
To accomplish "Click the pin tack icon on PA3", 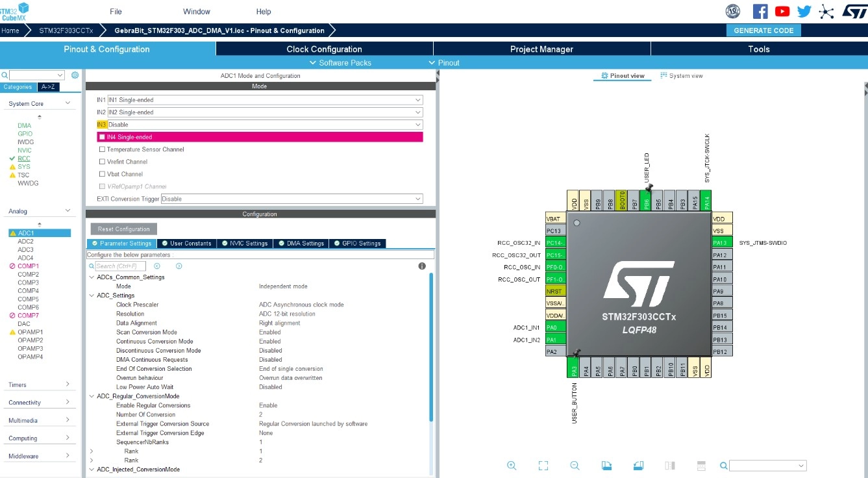I will click(x=577, y=353).
